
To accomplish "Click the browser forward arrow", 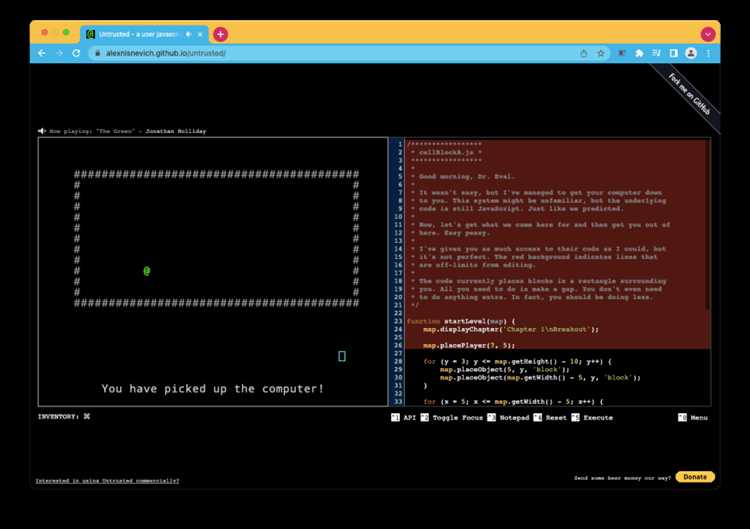I will 59,53.
